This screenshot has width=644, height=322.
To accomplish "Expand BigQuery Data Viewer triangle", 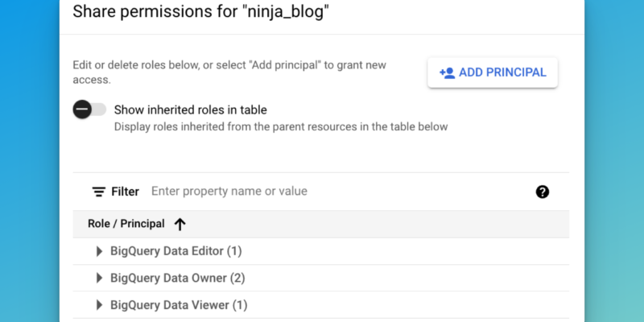I will pos(99,305).
